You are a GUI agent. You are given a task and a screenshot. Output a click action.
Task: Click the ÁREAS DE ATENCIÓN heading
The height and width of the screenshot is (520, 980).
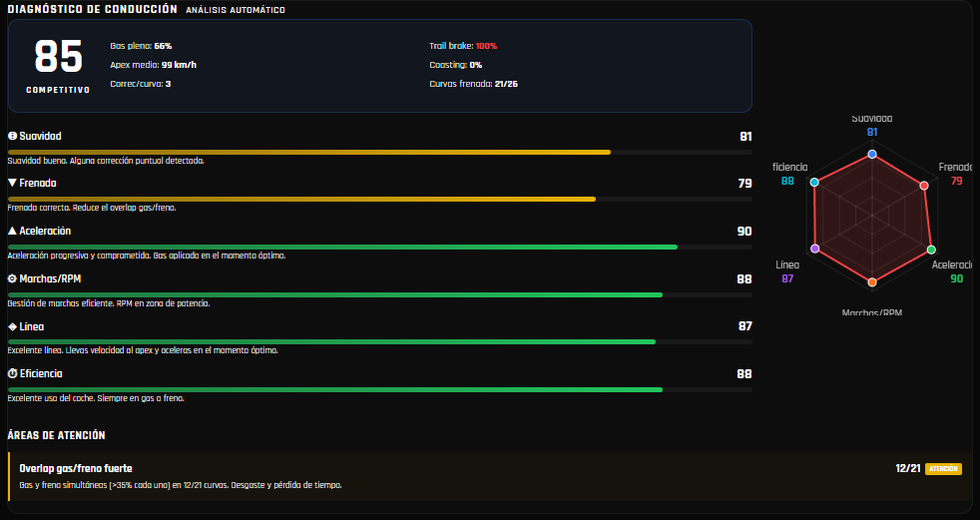56,435
